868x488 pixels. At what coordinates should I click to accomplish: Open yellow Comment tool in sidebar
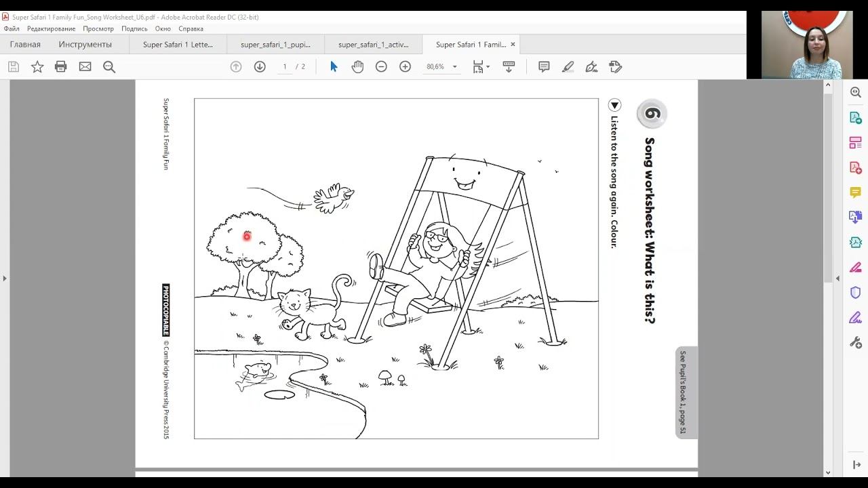coord(856,192)
